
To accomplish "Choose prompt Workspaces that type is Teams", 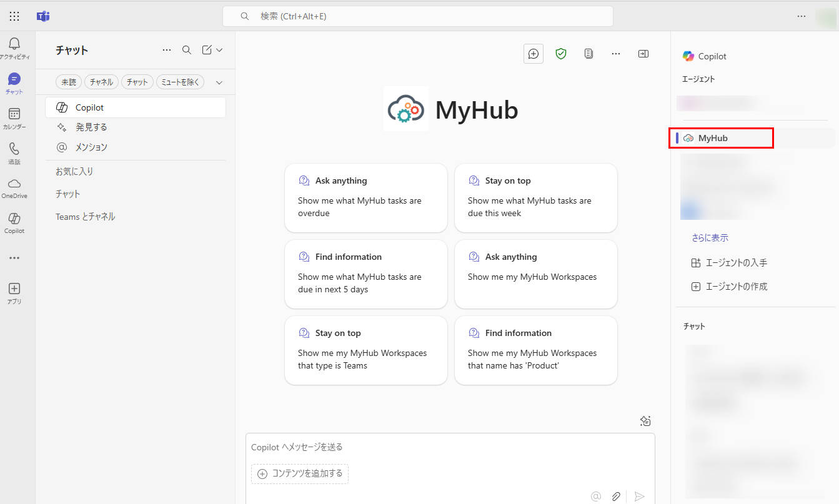I will [366, 350].
